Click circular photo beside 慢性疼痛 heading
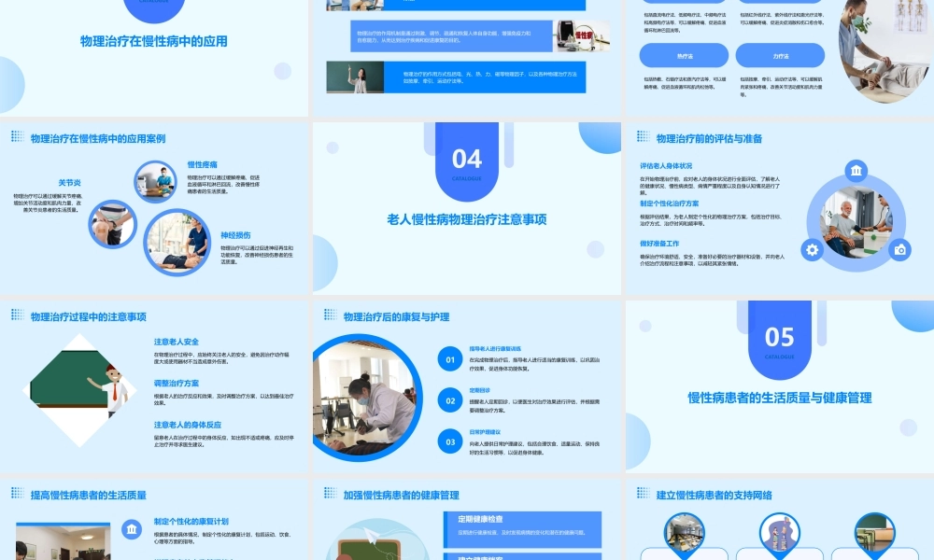The height and width of the screenshot is (560, 934). [x=155, y=181]
